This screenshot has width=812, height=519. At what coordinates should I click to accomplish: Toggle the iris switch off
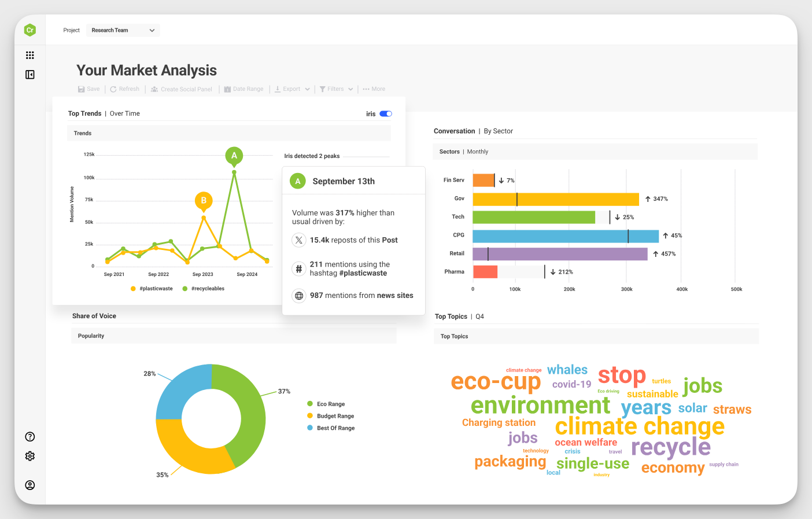pyautogui.click(x=385, y=113)
